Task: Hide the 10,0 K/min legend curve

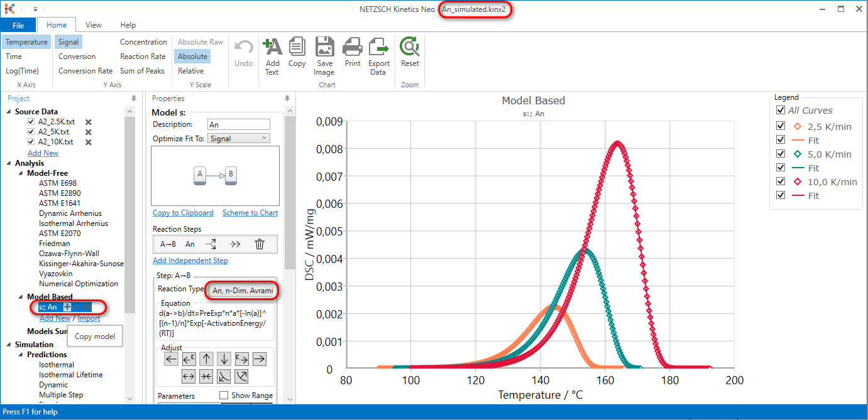Action: [780, 181]
